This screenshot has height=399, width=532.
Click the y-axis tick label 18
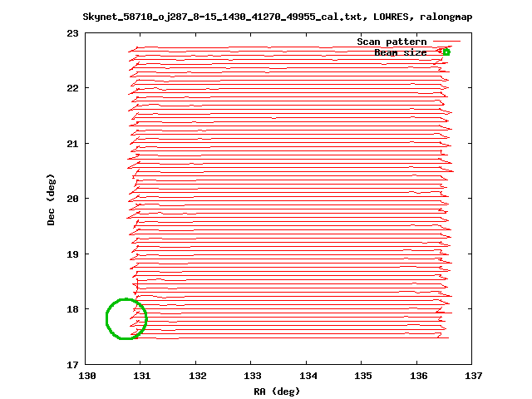pos(72,309)
